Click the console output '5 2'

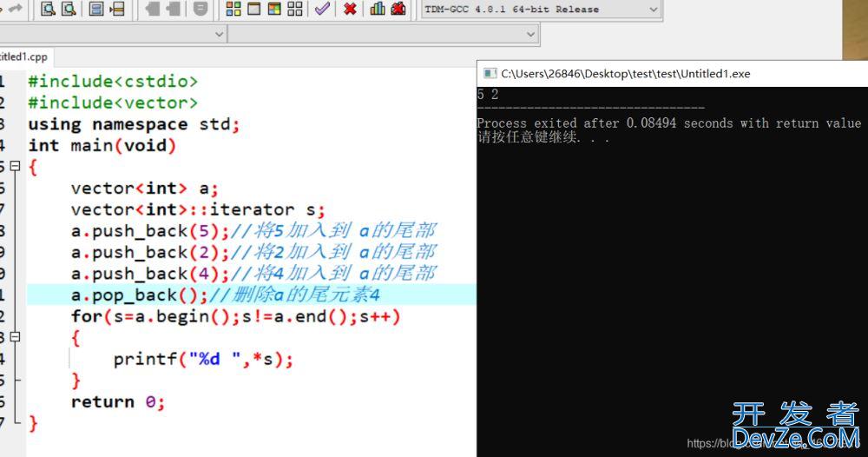click(488, 94)
